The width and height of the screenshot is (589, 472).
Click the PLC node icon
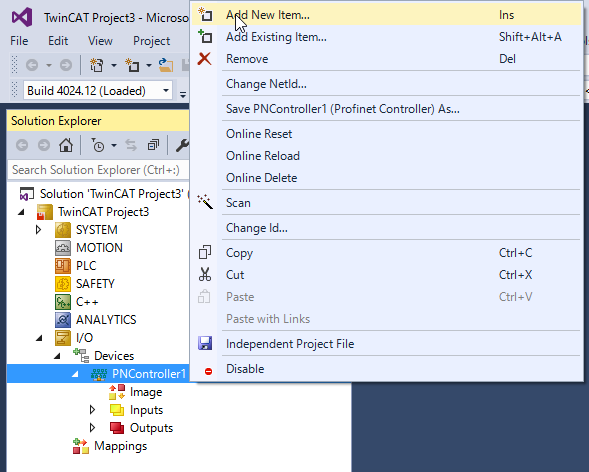pyautogui.click(x=63, y=266)
